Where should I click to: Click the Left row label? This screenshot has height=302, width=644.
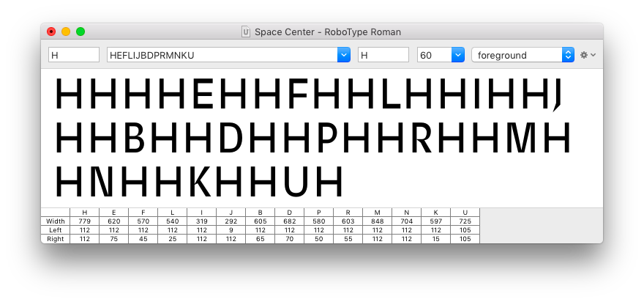56,230
